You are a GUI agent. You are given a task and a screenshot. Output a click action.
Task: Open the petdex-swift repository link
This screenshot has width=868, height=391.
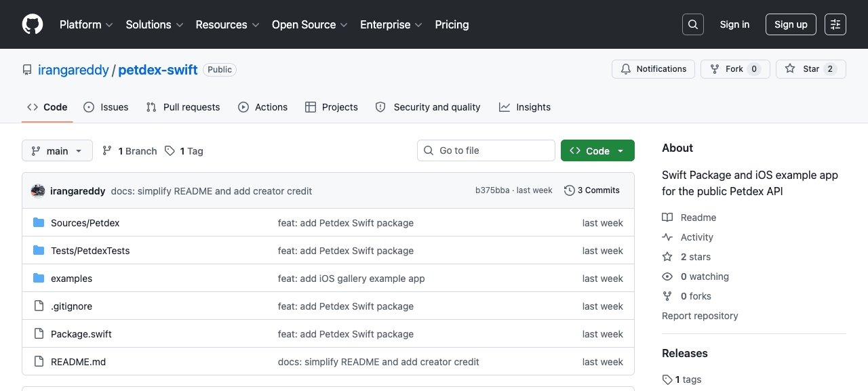[x=158, y=70]
